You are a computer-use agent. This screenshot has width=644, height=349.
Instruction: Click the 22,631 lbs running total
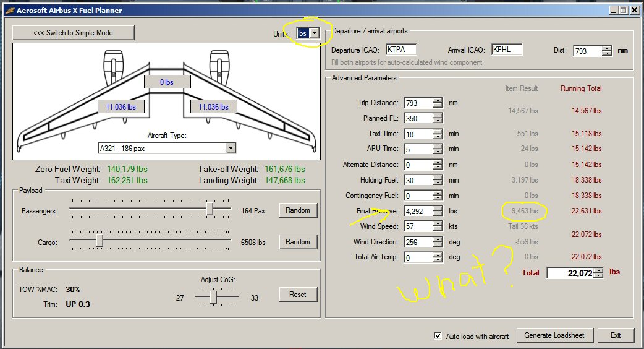point(587,211)
